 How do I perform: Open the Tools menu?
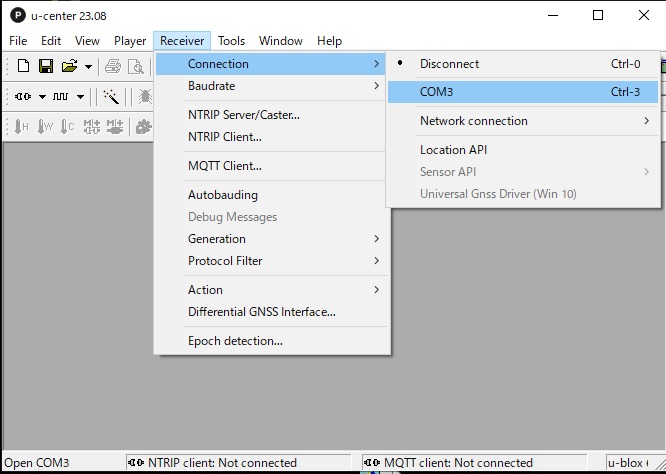231,41
